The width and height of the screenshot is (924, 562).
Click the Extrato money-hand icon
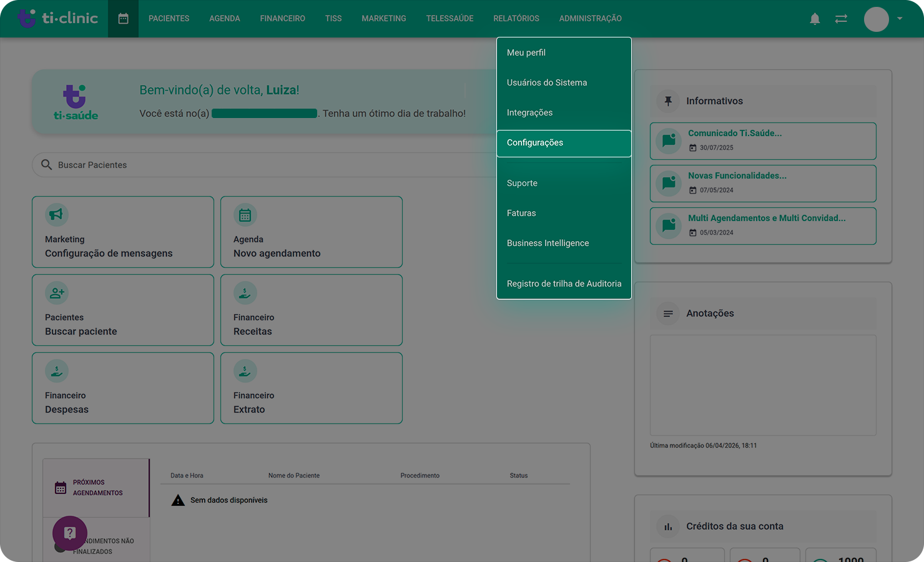click(x=245, y=371)
